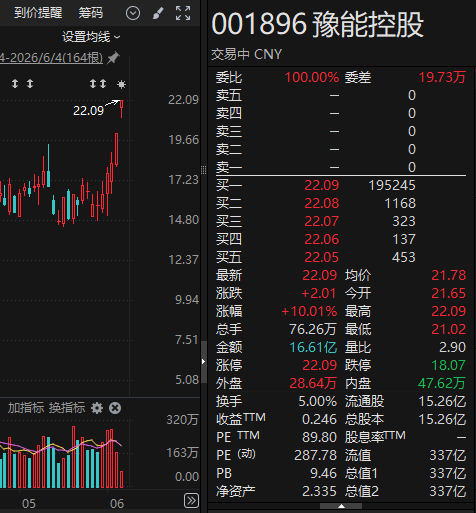Click the 内盘 value 47.62万

point(442,383)
